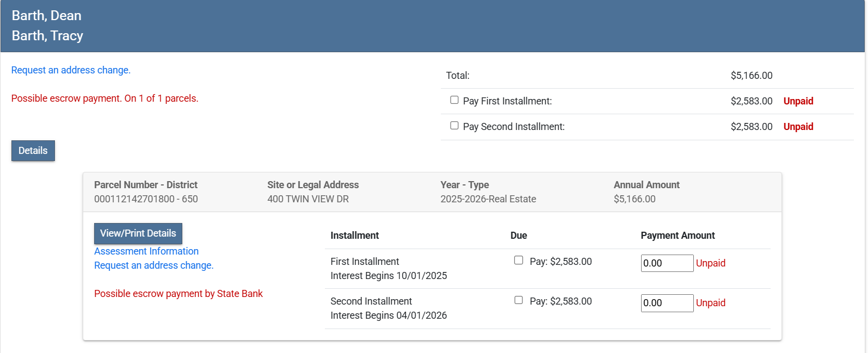Click the Total amount in the summary
Viewport: 868px width, 353px height.
pyautogui.click(x=751, y=76)
